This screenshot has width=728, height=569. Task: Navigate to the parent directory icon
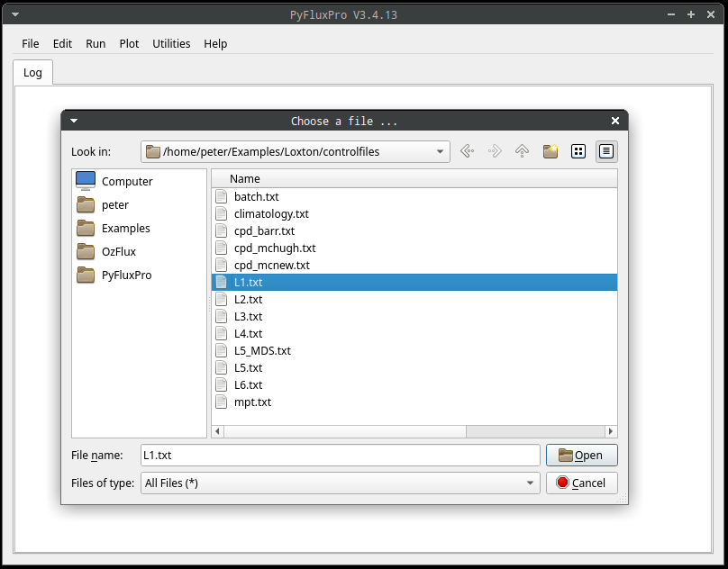[523, 151]
